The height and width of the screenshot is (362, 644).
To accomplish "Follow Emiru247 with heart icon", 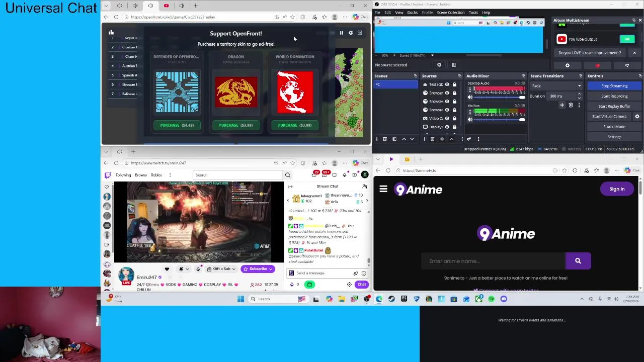I will point(167,269).
